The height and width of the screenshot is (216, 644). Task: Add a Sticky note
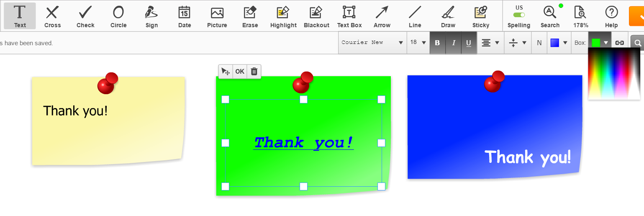coord(481,16)
